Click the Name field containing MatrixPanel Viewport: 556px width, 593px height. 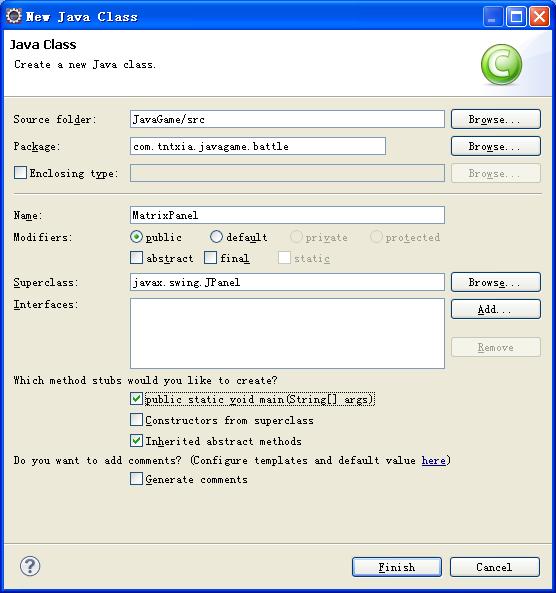(287, 215)
